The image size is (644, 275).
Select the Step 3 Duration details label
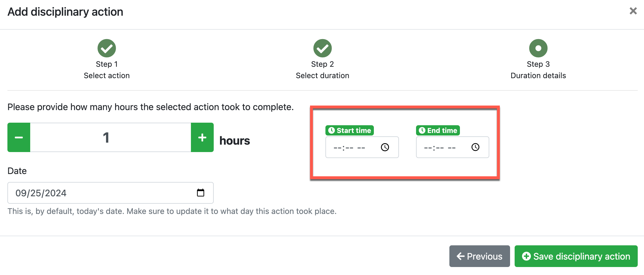538,76
